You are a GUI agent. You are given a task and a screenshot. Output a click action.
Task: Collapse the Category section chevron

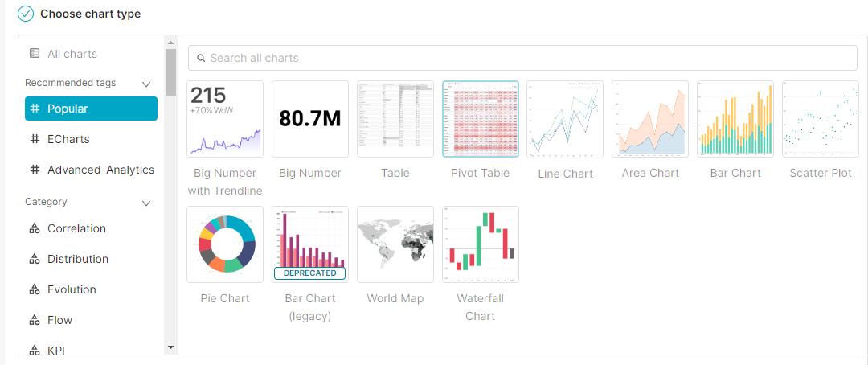146,203
